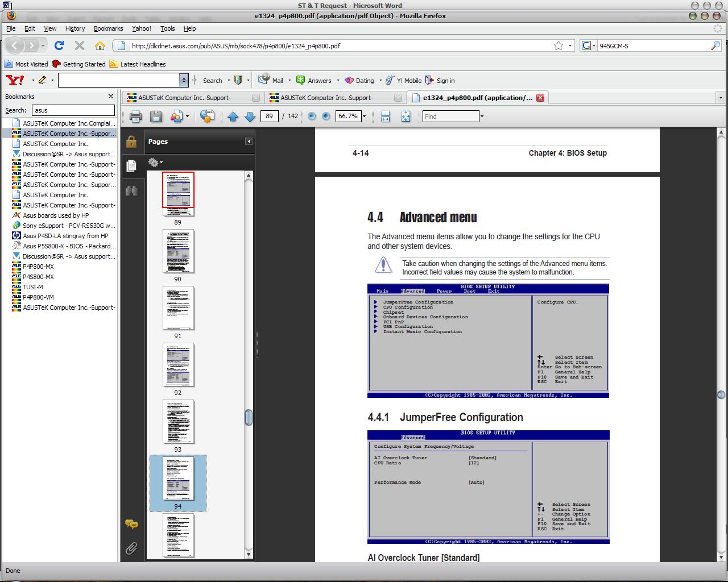Open the History menu
Viewport: 728px width, 582px height.
click(x=75, y=28)
